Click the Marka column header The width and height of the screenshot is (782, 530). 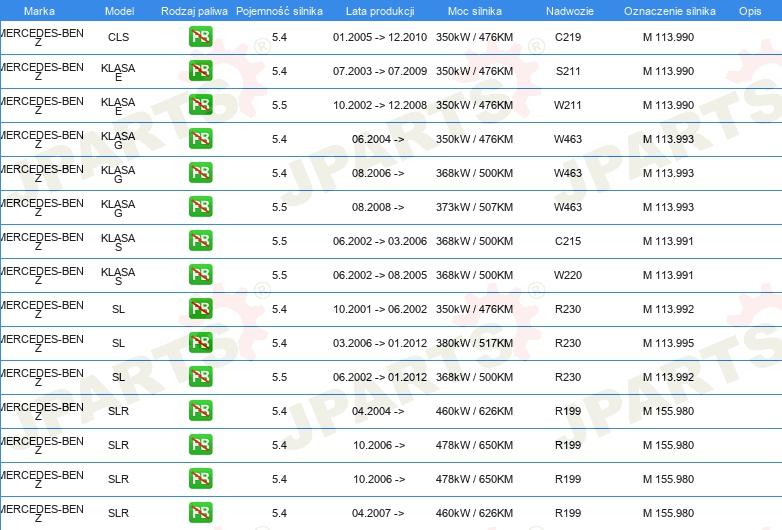(x=39, y=11)
